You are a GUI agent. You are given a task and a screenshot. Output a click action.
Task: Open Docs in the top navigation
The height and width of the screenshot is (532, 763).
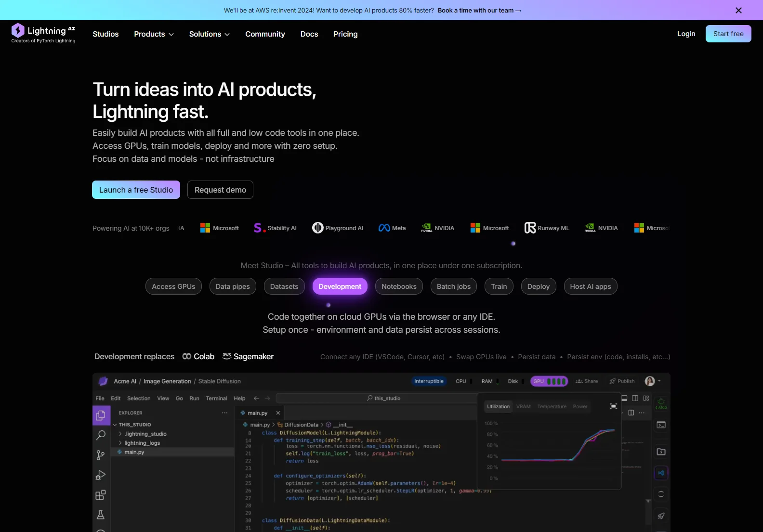(x=309, y=34)
